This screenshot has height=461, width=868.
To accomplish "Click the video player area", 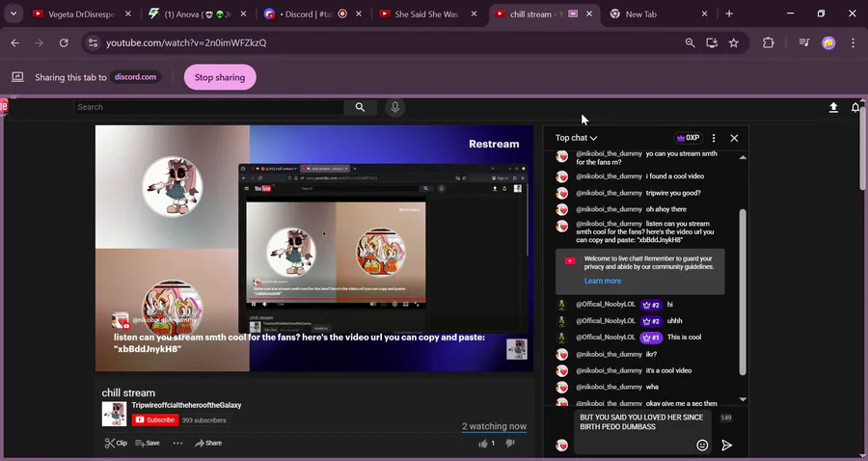I will point(313,248).
